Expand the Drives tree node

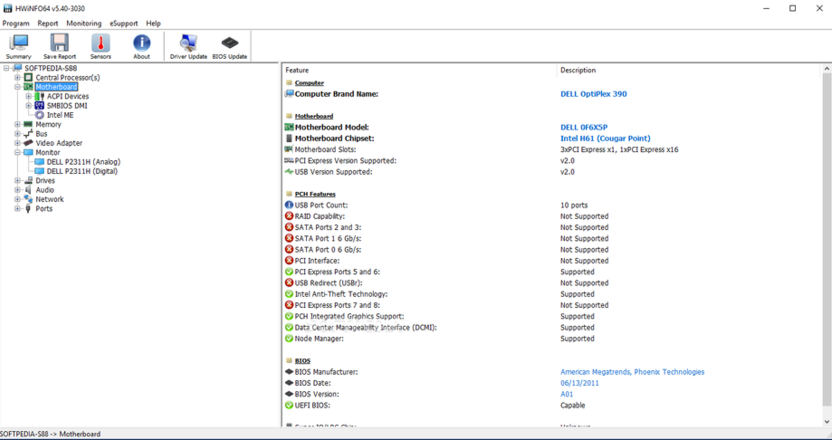point(17,181)
